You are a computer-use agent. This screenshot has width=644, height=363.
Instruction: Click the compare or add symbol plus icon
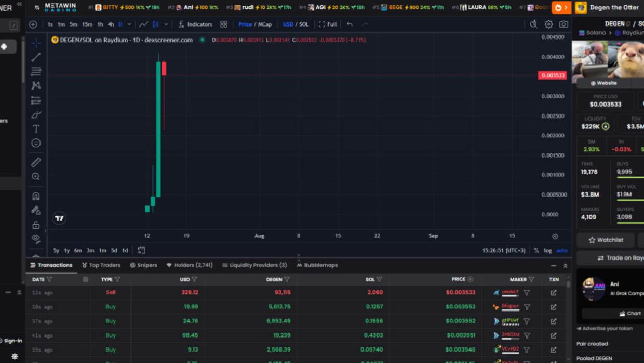tap(33, 24)
